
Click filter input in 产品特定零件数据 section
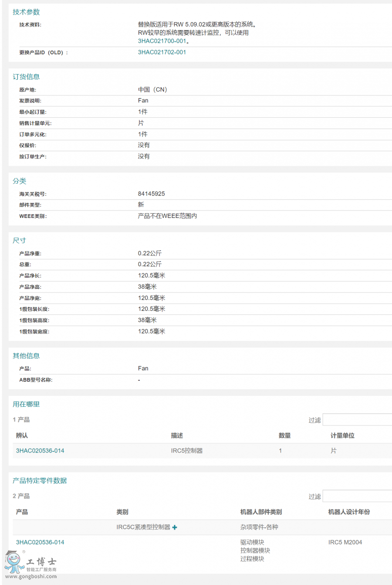[x=357, y=496]
